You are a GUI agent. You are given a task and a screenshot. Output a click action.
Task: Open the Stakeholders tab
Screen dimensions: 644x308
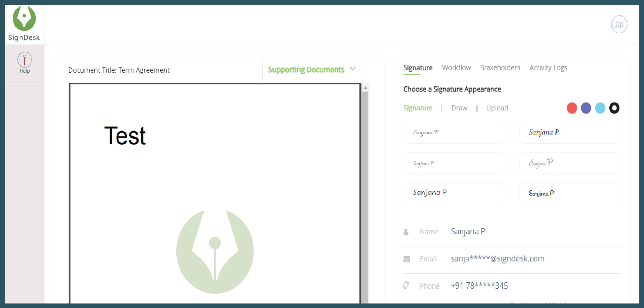pos(500,67)
